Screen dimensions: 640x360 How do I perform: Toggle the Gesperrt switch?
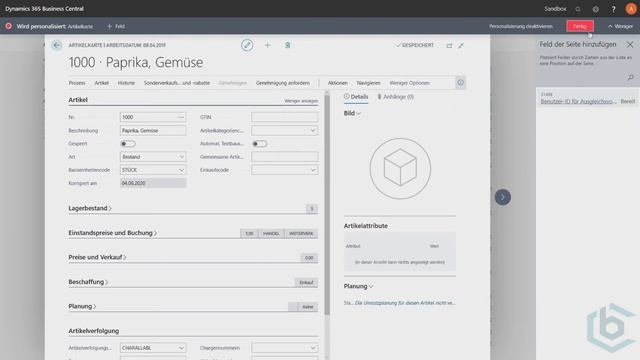coord(128,144)
